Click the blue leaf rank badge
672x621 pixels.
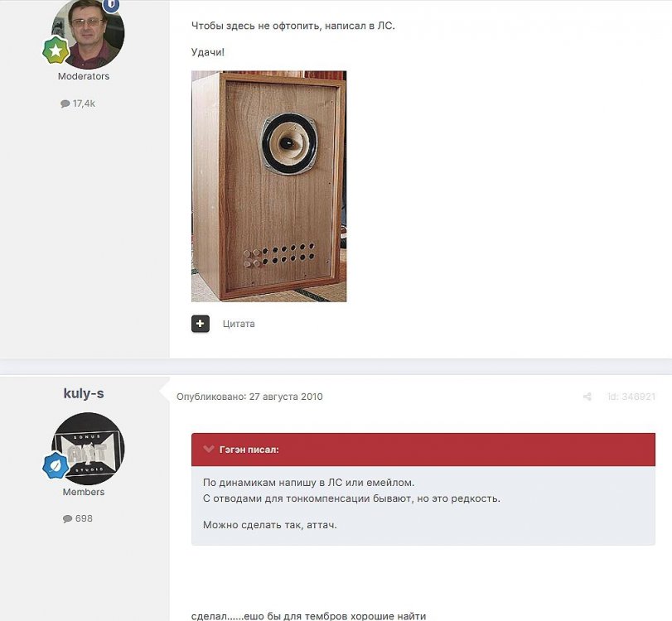[56, 465]
